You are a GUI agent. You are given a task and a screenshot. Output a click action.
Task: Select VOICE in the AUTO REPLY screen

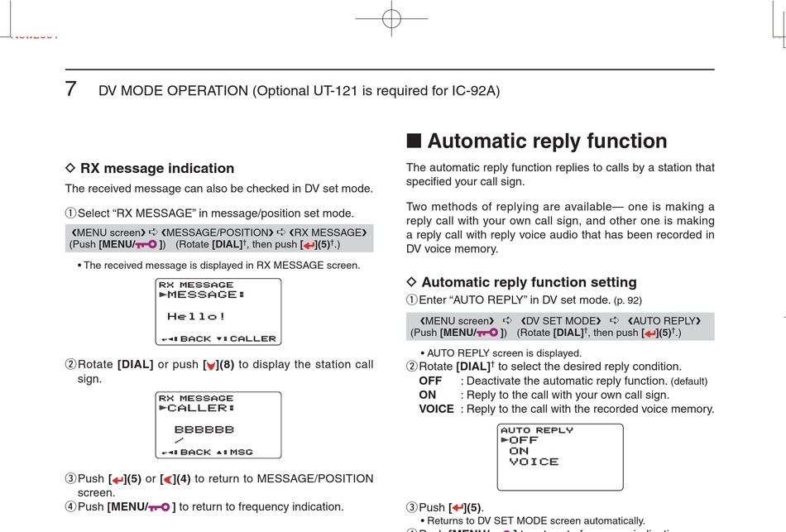(534, 462)
